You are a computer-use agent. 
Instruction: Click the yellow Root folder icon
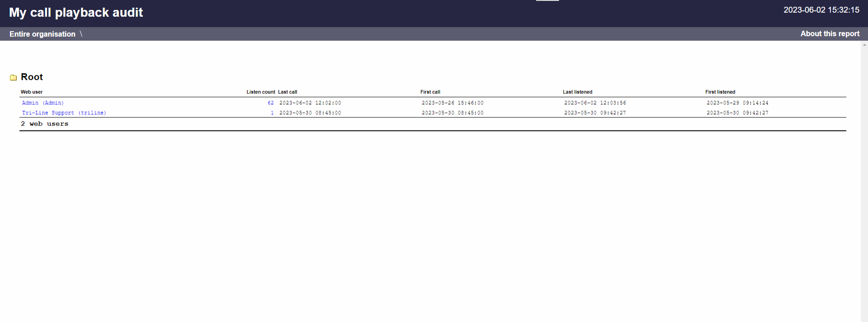coord(13,78)
